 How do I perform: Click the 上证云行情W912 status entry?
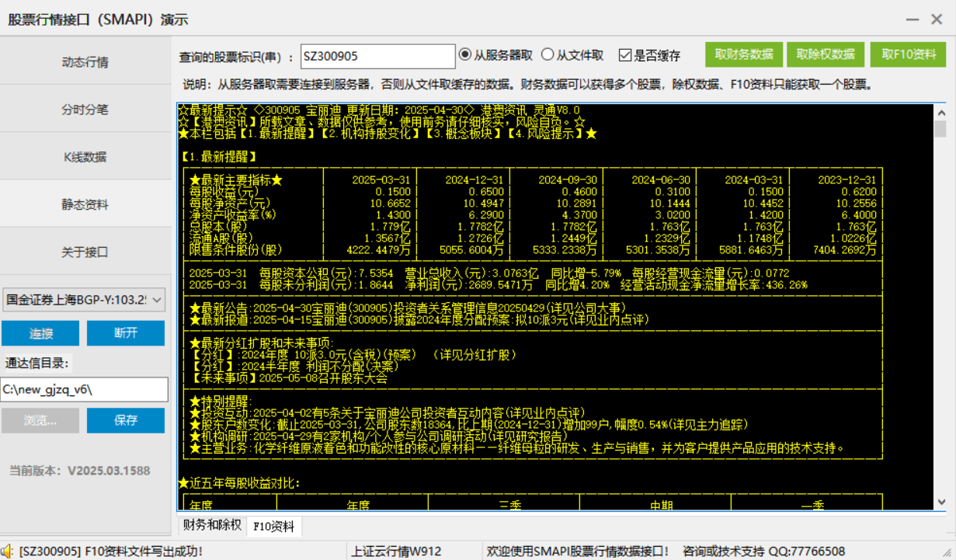pyautogui.click(x=396, y=551)
